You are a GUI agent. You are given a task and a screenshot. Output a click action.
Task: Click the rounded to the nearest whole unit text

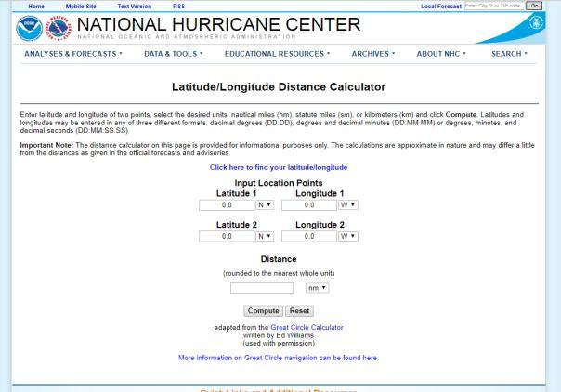point(279,273)
